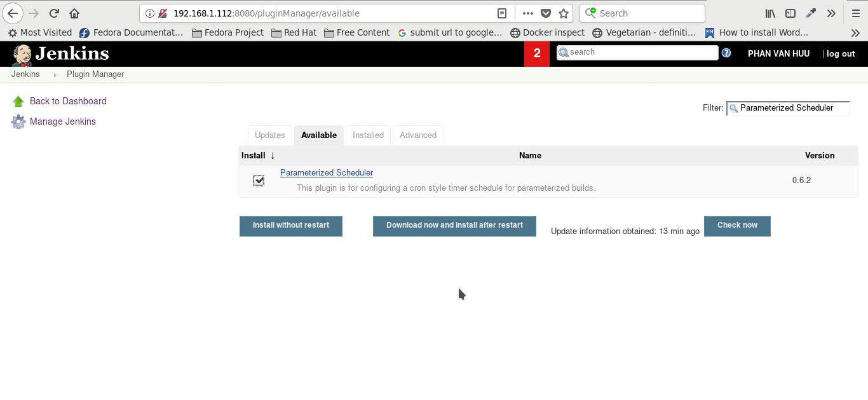868x400 pixels.
Task: Reload the page with the refresh icon
Action: tap(54, 13)
